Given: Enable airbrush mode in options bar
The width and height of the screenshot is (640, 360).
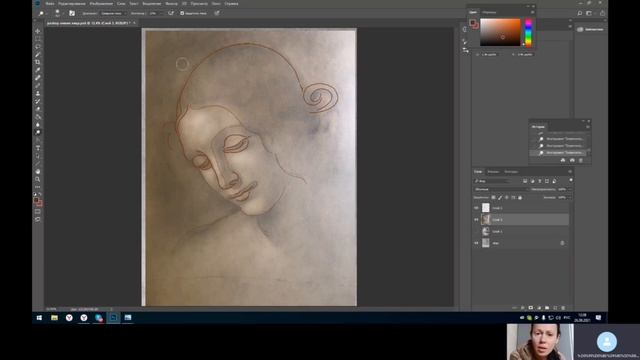Looking at the screenshot, I should tap(171, 13).
